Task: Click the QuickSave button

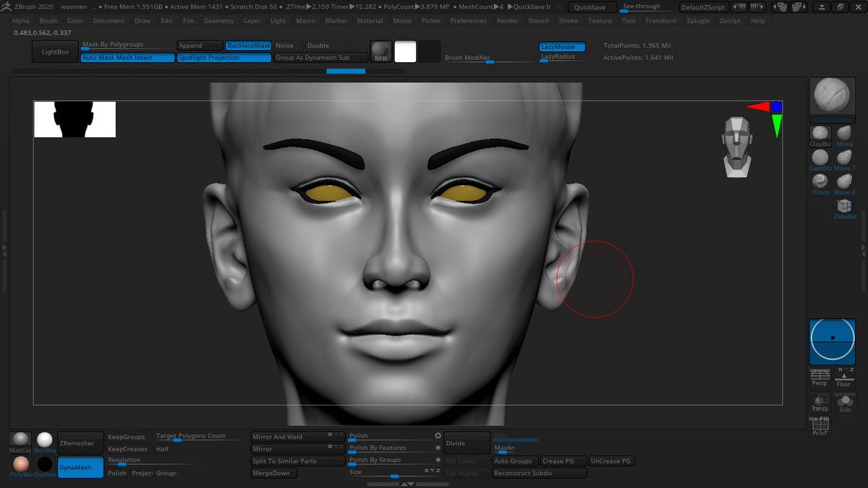Action: pos(592,7)
